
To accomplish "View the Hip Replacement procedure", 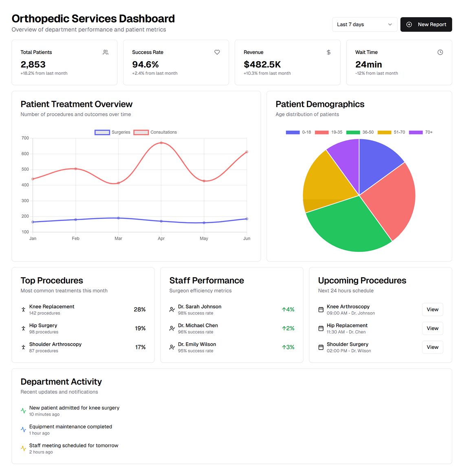I will tap(432, 328).
